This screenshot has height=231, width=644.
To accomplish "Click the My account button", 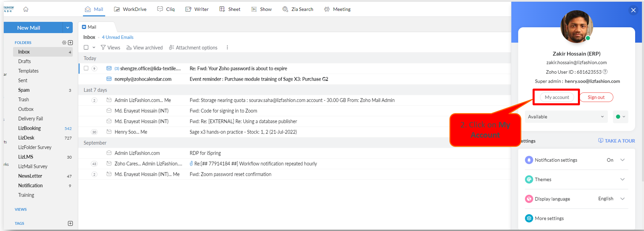I will coord(557,97).
